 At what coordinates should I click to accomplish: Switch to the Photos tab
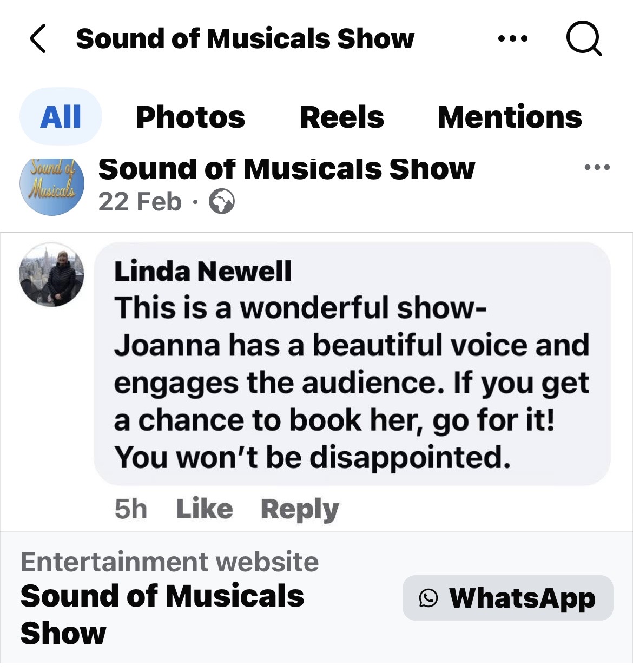pyautogui.click(x=190, y=117)
